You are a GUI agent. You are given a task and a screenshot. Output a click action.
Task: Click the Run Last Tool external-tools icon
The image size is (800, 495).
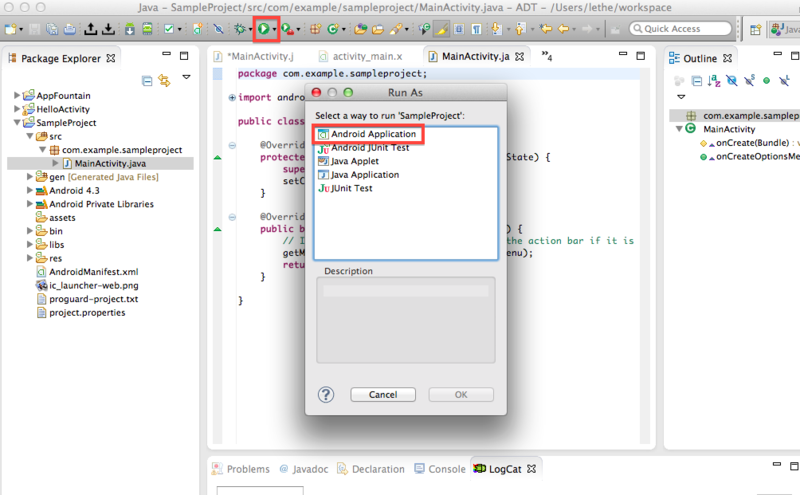[x=287, y=29]
